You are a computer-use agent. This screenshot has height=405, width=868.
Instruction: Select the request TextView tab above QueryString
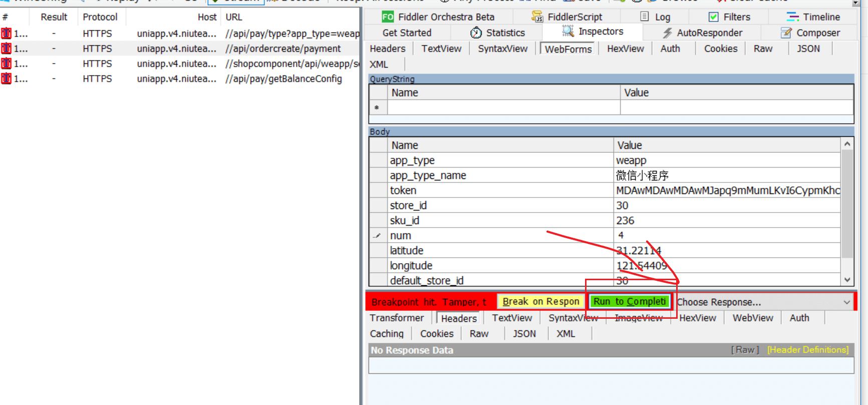pos(441,49)
